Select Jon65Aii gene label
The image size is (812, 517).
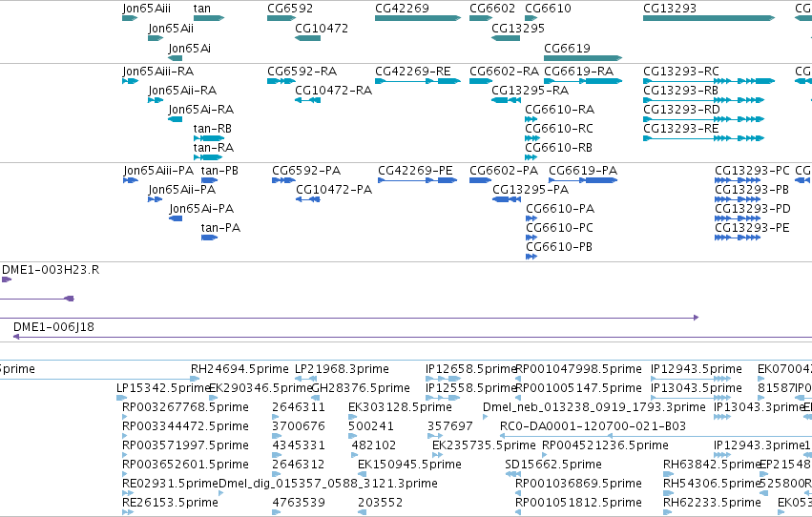coord(171,29)
